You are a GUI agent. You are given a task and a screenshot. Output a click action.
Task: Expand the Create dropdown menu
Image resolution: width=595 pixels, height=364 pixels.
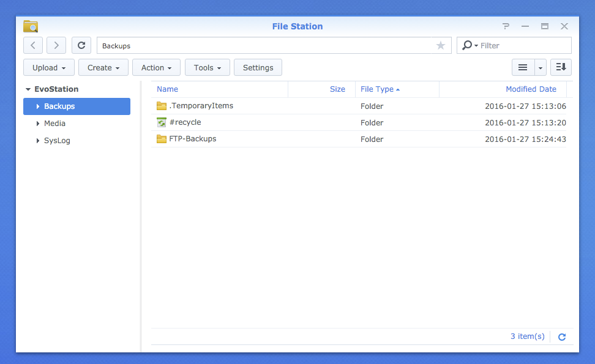click(x=103, y=67)
